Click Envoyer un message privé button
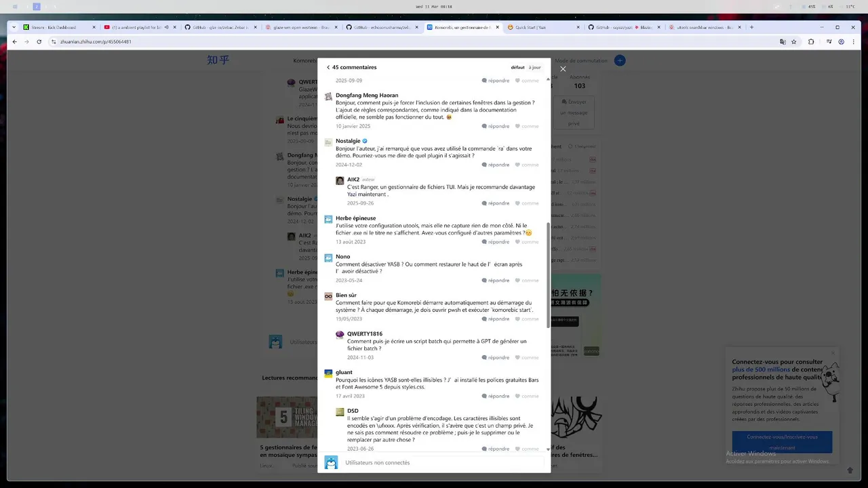868x488 pixels. [574, 113]
